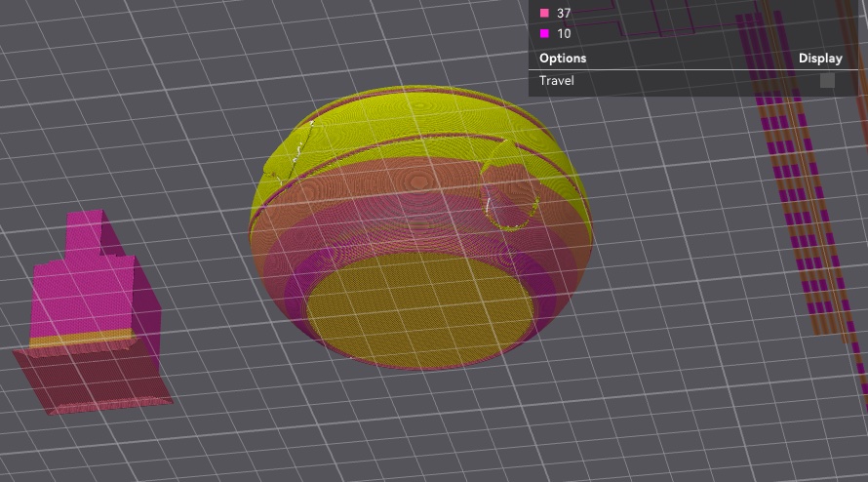Select the pink color swatch labeled 37
This screenshot has height=482, width=868.
pos(545,13)
